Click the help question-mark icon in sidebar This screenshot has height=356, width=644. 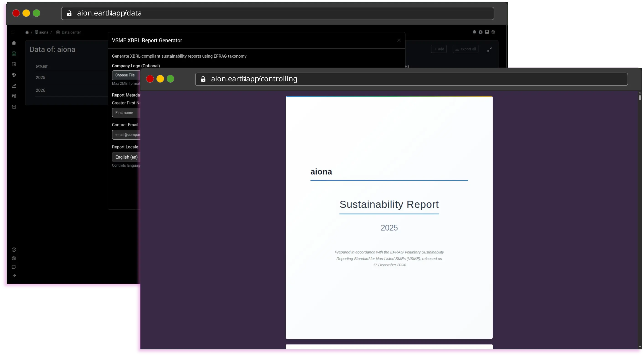[14, 250]
